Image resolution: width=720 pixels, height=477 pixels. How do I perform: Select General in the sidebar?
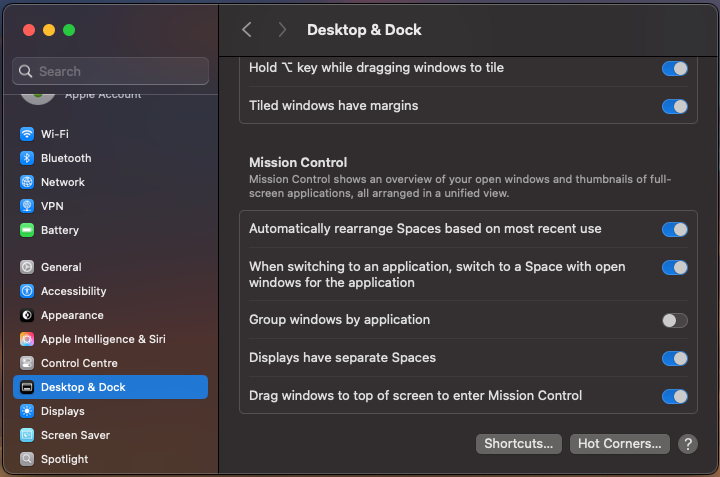(61, 267)
